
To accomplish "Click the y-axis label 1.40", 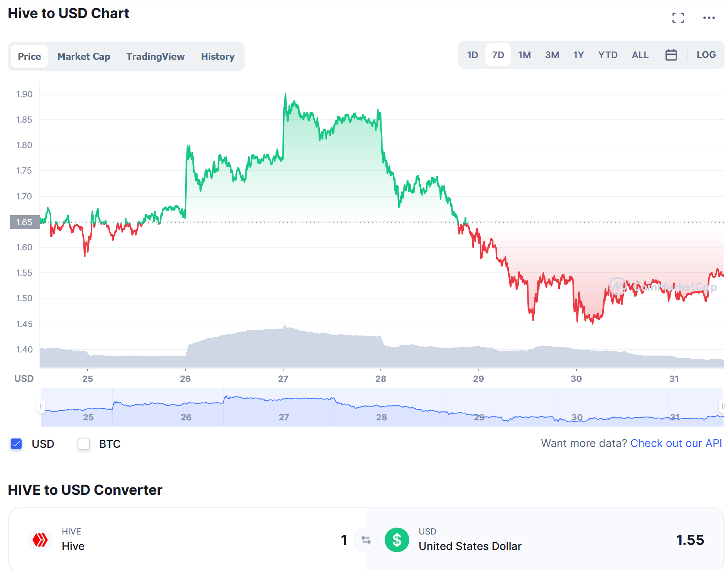I will tap(24, 349).
